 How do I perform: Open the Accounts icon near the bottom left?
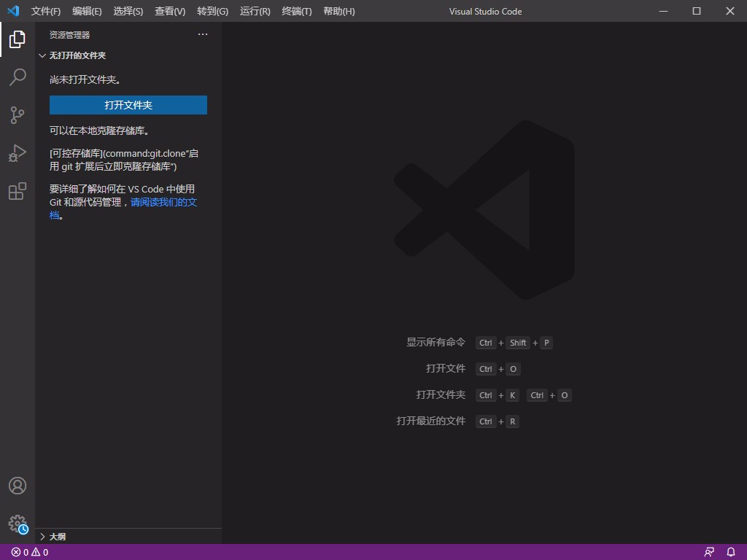(18, 486)
